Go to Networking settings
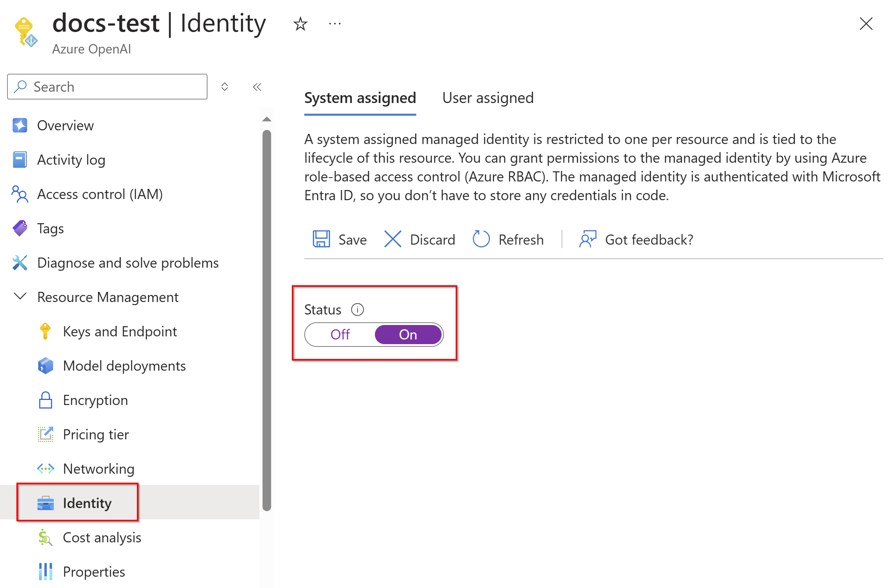The image size is (891, 588). pyautogui.click(x=98, y=469)
